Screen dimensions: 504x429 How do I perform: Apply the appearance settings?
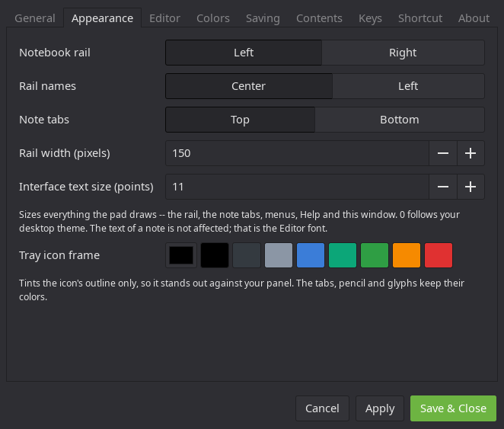380,408
